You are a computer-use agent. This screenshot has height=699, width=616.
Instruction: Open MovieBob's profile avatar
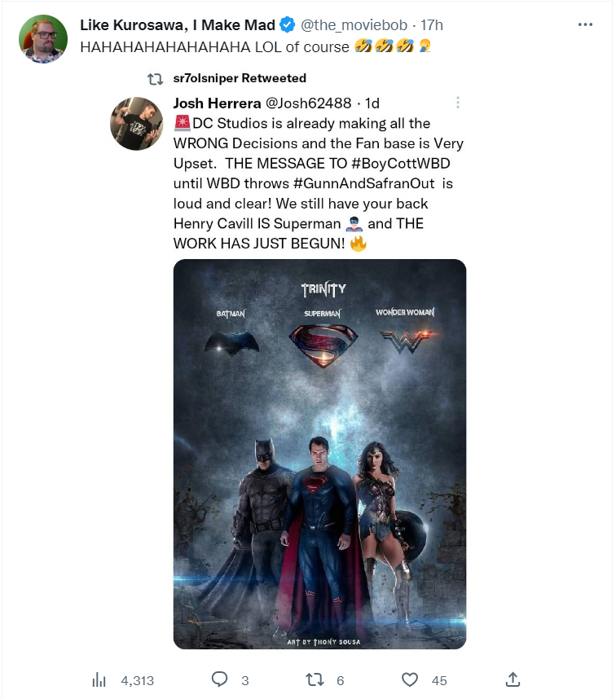(43, 39)
